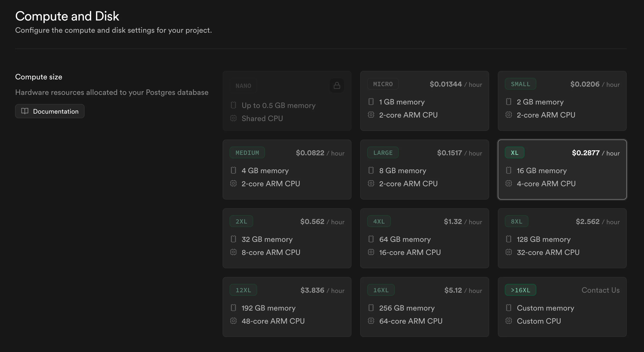Click the book icon beside Documentation
Image resolution: width=644 pixels, height=352 pixels.
[x=25, y=111]
